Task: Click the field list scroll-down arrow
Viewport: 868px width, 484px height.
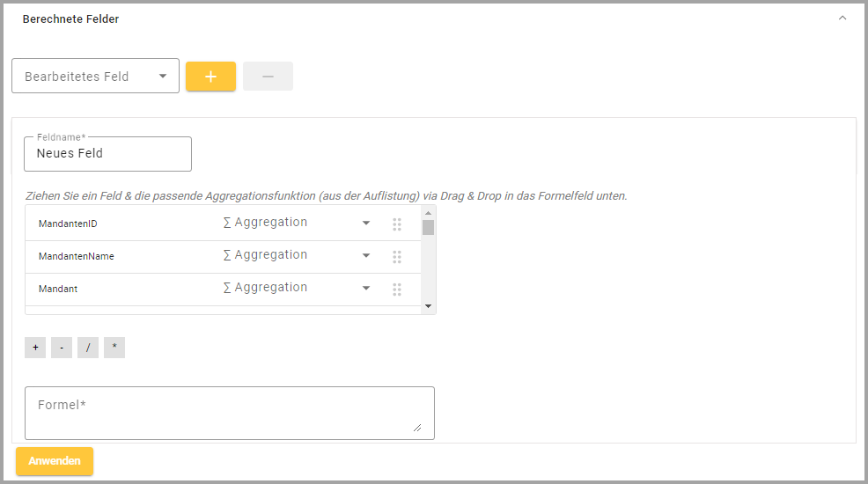Action: click(x=429, y=306)
